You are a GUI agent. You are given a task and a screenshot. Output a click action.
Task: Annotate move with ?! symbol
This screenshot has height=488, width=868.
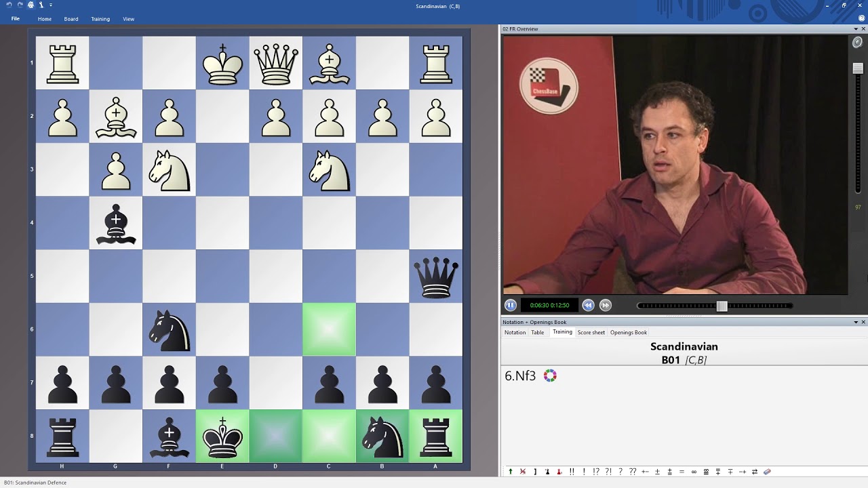click(x=608, y=472)
